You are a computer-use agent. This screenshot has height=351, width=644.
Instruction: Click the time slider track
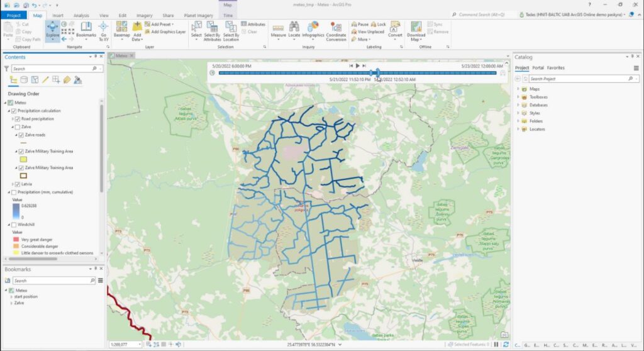296,73
